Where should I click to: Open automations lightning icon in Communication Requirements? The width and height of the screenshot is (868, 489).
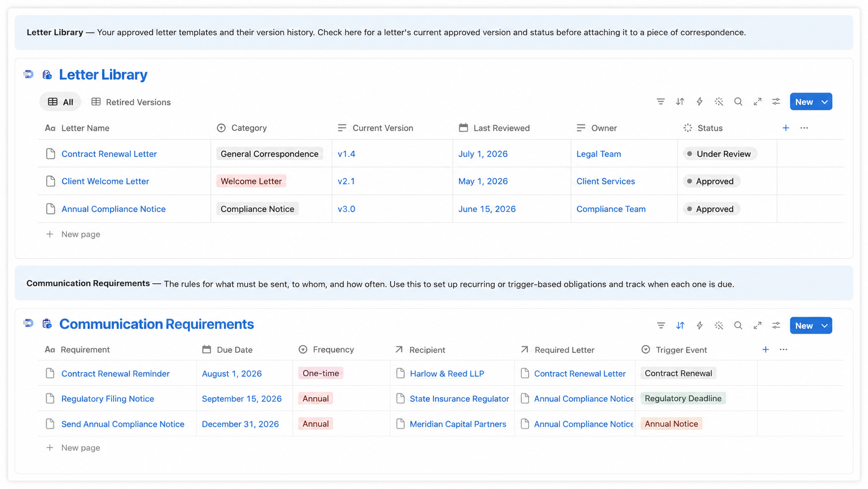pyautogui.click(x=699, y=325)
